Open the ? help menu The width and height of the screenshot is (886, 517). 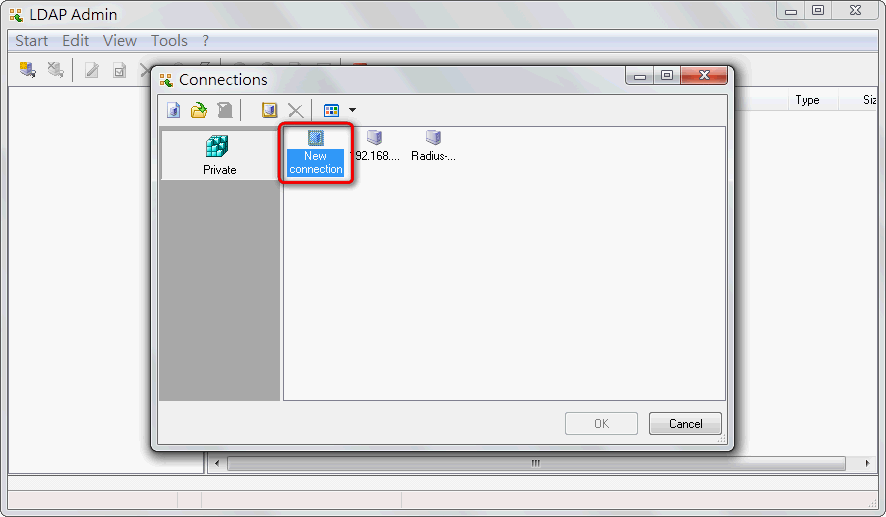(x=206, y=41)
